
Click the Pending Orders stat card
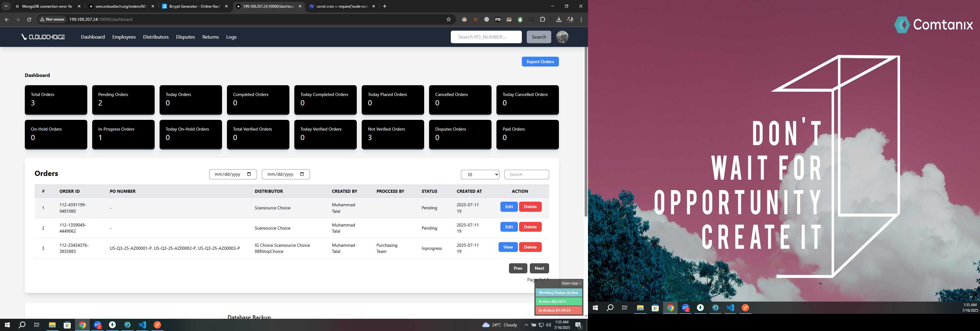(x=123, y=100)
